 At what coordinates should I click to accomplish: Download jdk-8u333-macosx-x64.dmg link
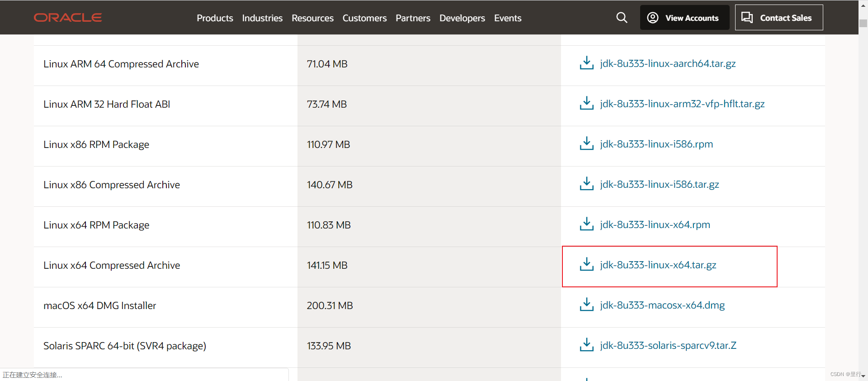tap(662, 305)
